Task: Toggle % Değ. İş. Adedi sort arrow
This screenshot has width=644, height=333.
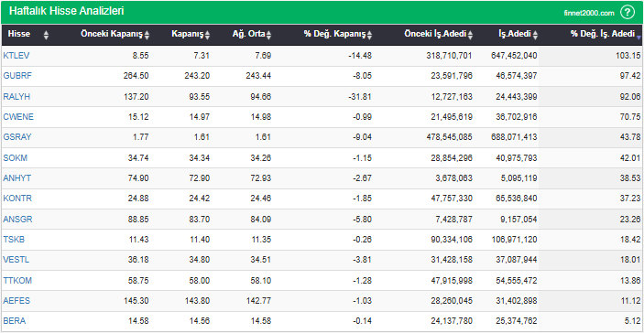Action: [639, 37]
